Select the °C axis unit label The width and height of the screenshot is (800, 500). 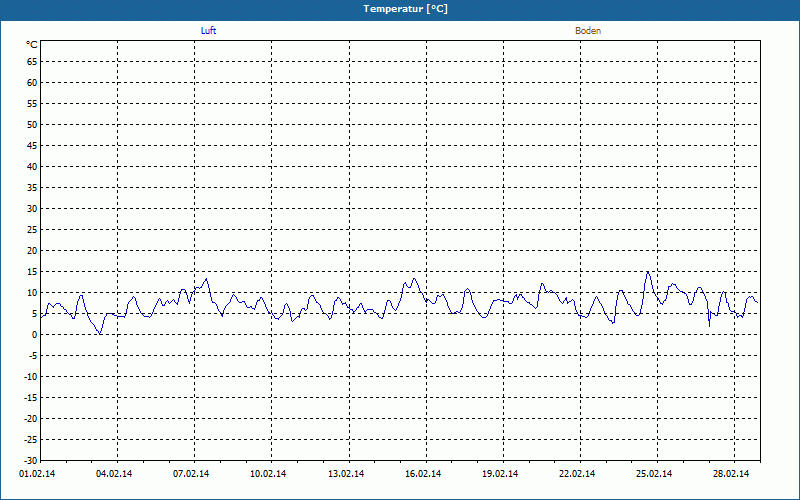[32, 45]
